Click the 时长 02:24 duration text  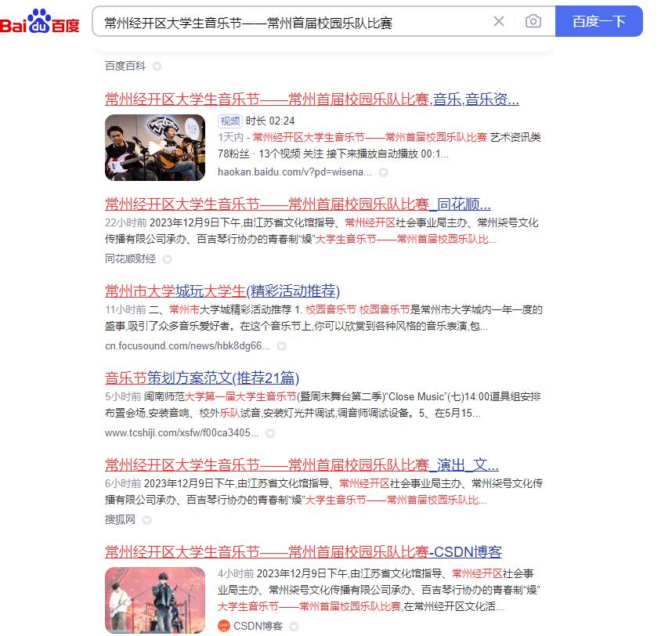pyautogui.click(x=270, y=121)
